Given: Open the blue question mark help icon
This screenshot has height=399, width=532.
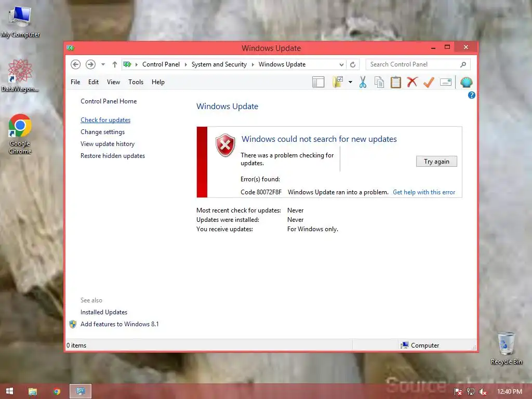Looking at the screenshot, I should (x=472, y=96).
